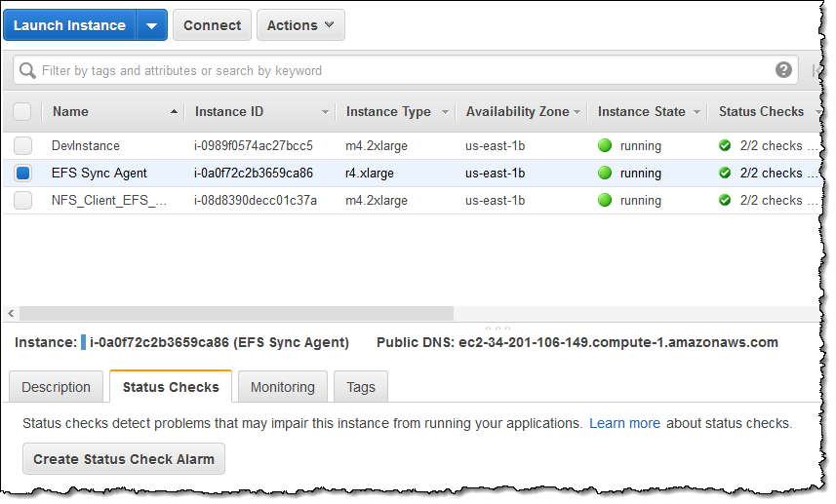Sort by Name column ascending arrow
This screenshot has width=836, height=504.
pos(174,112)
